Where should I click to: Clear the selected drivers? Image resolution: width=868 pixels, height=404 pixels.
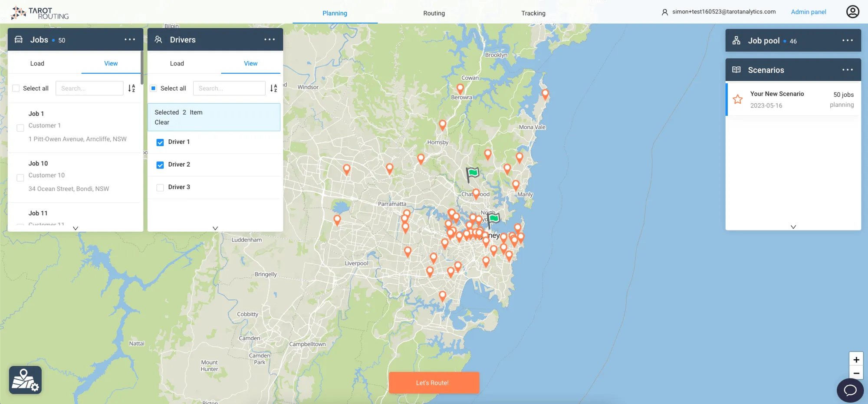click(162, 122)
